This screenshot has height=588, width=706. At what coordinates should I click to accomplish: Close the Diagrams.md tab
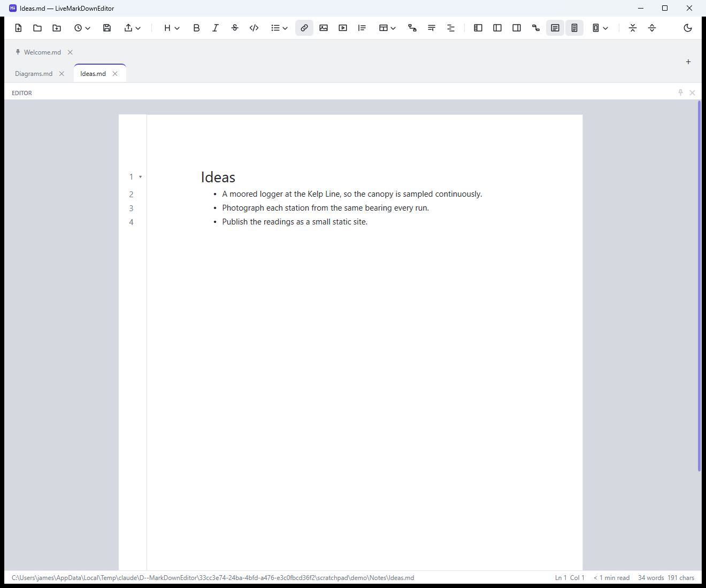click(x=62, y=74)
